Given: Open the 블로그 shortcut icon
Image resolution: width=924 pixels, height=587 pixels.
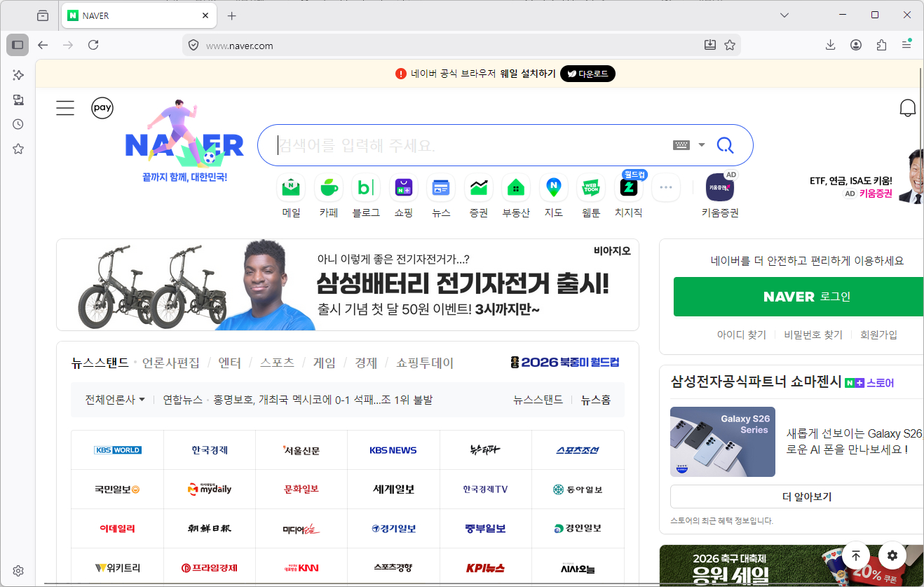Looking at the screenshot, I should pos(366,187).
